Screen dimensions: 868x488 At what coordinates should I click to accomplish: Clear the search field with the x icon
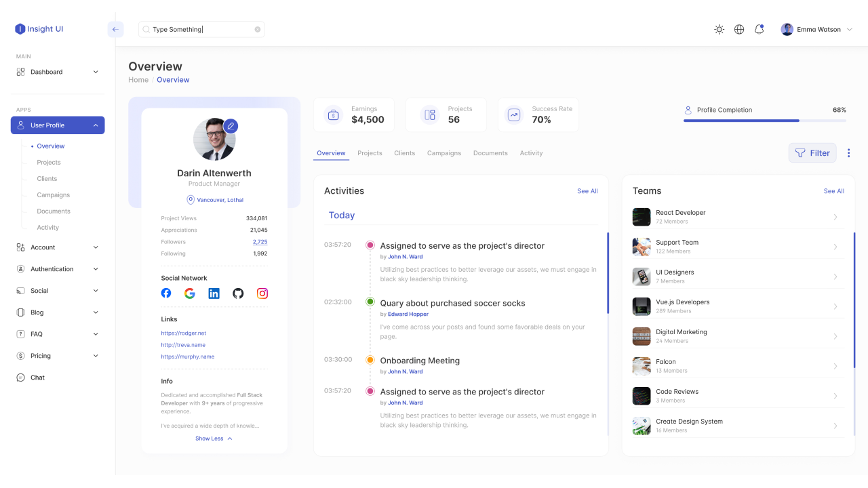(x=257, y=29)
